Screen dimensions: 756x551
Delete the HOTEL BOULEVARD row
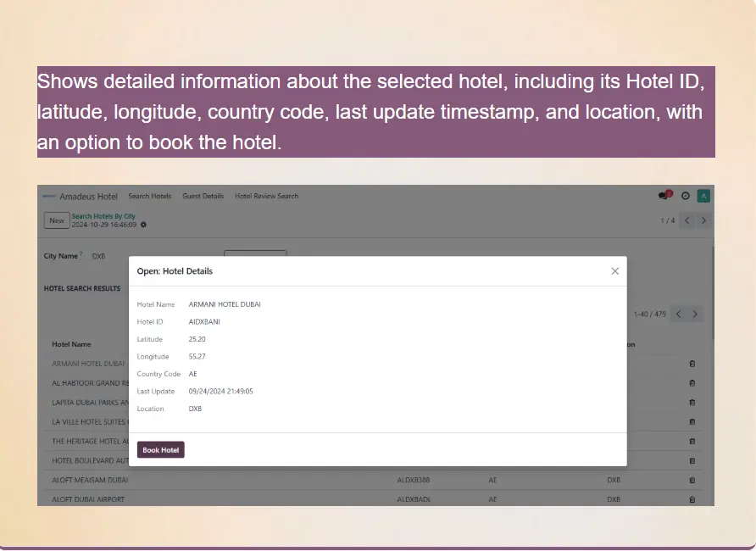point(692,461)
